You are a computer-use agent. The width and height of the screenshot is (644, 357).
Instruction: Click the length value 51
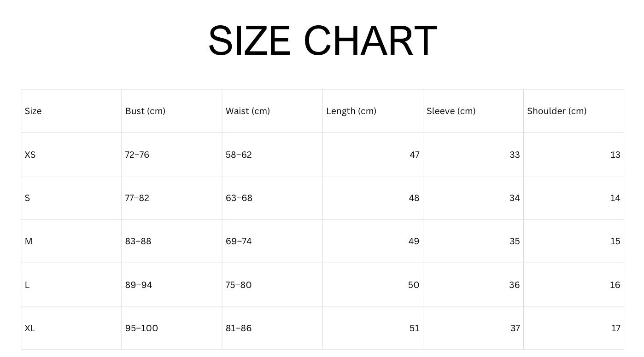tap(415, 328)
